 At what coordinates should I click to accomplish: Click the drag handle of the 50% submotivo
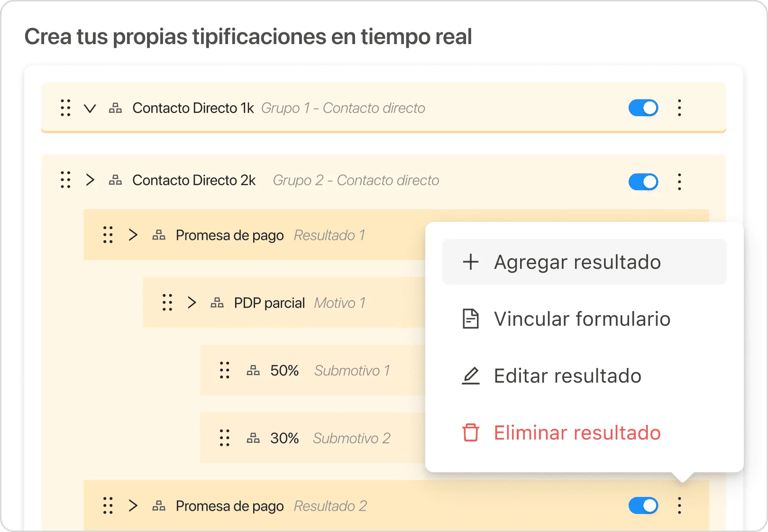tap(225, 370)
